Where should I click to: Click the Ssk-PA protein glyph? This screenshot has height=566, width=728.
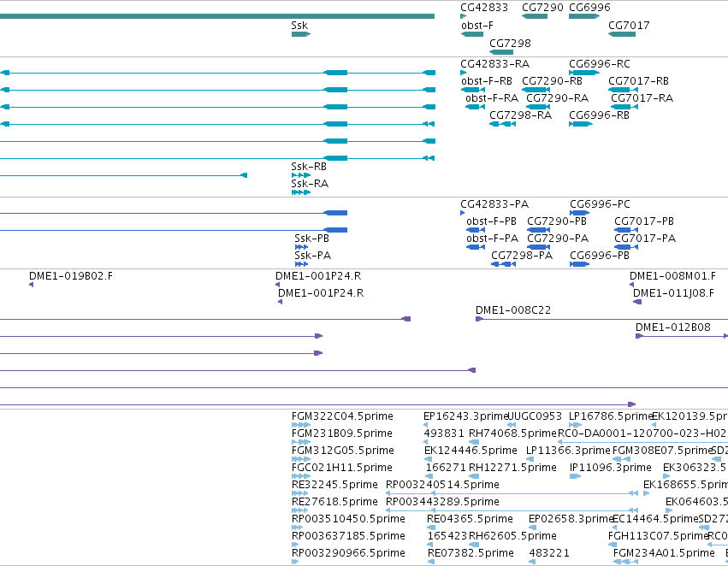(x=301, y=264)
